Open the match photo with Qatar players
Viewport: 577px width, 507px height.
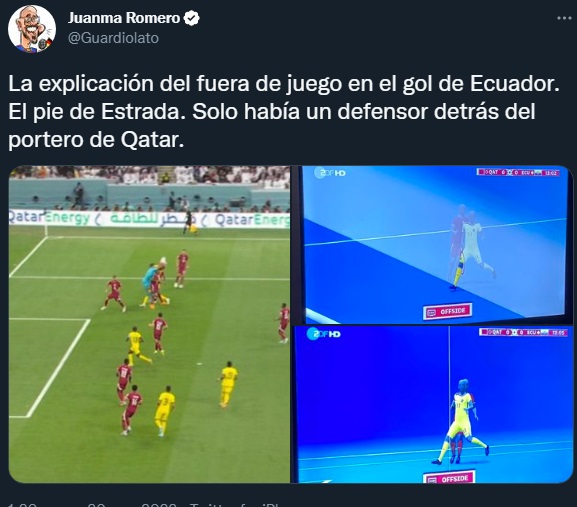pos(149,324)
